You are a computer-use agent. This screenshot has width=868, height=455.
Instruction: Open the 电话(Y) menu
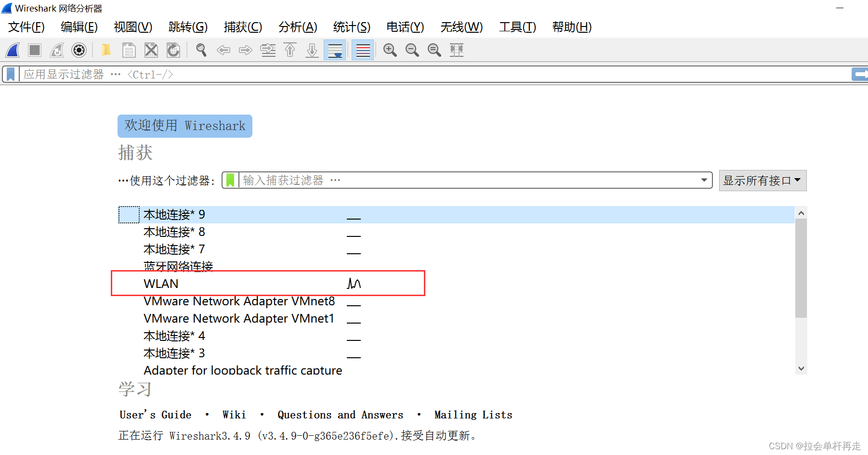tap(406, 27)
